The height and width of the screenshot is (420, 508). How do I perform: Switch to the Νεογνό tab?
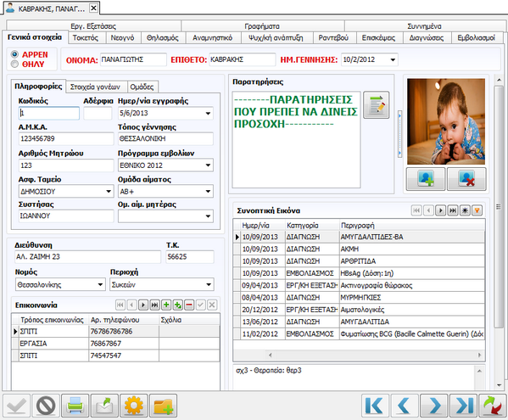pos(122,38)
